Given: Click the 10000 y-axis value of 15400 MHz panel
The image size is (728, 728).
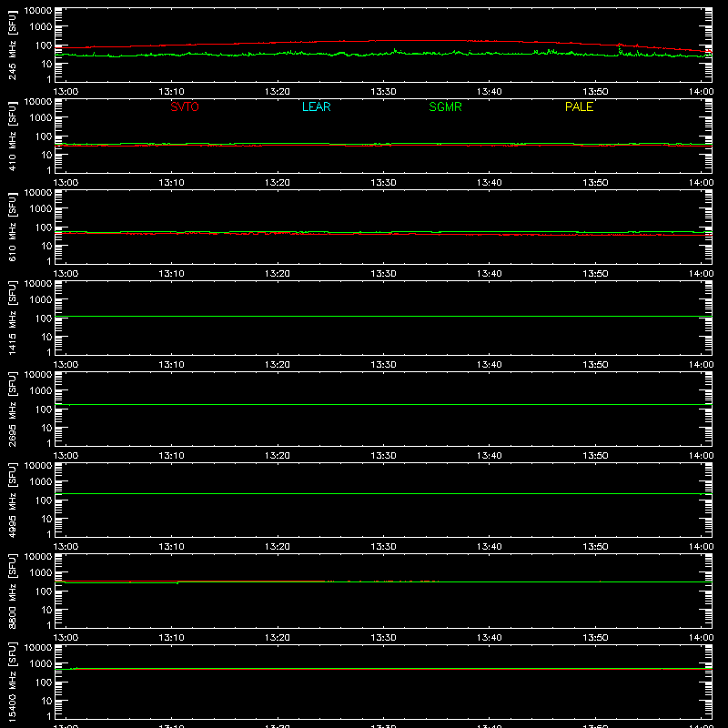Looking at the screenshot, I should pos(38,648).
